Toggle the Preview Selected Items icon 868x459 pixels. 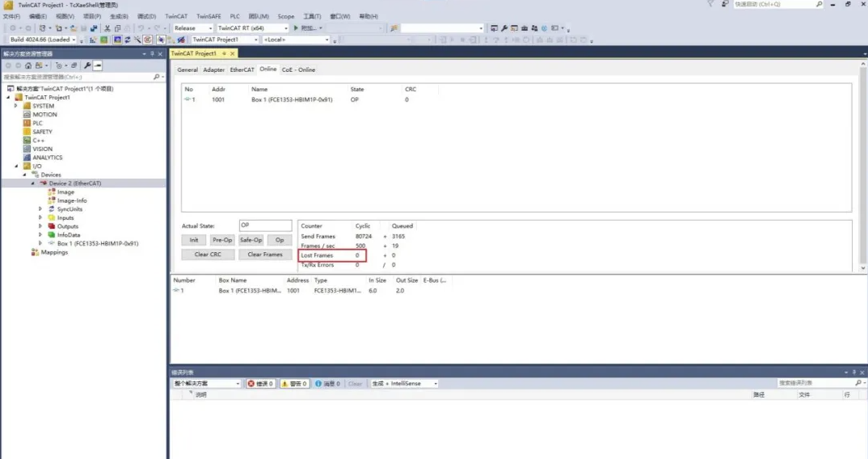98,65
